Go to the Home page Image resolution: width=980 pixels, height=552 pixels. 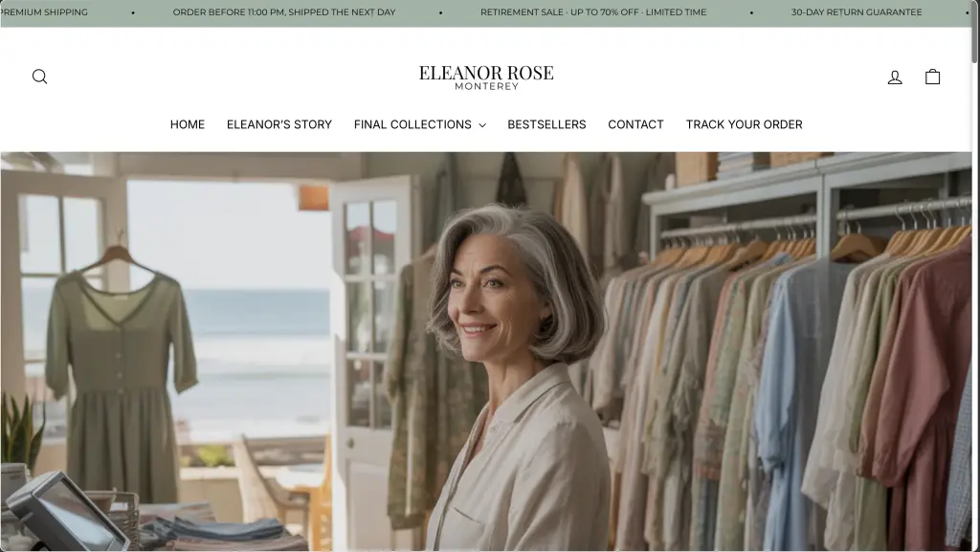tap(188, 124)
